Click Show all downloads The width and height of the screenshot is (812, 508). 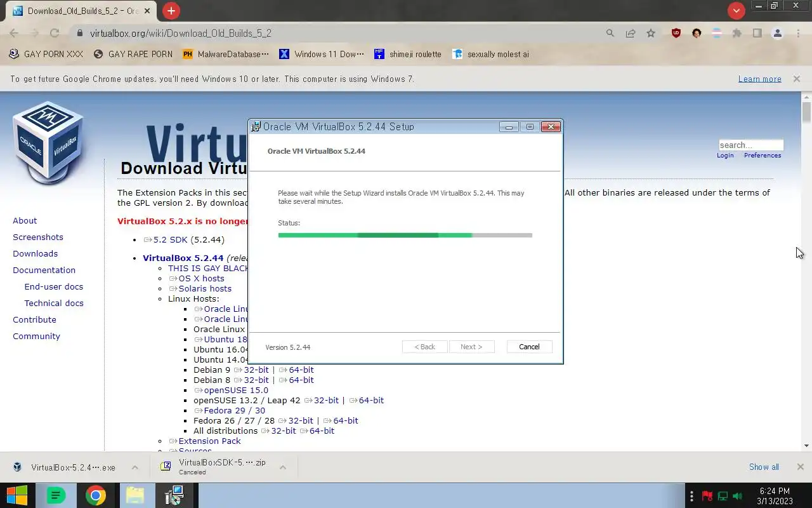click(764, 467)
